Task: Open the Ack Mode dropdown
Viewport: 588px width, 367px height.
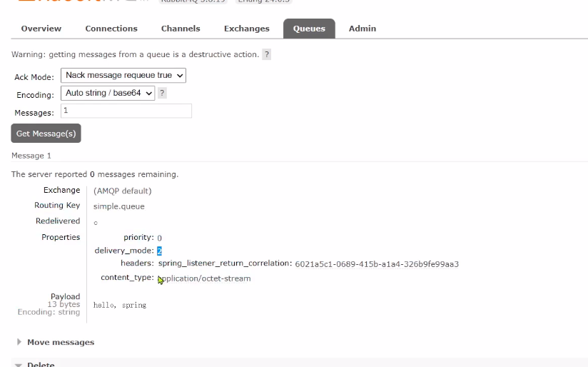Action: click(123, 75)
